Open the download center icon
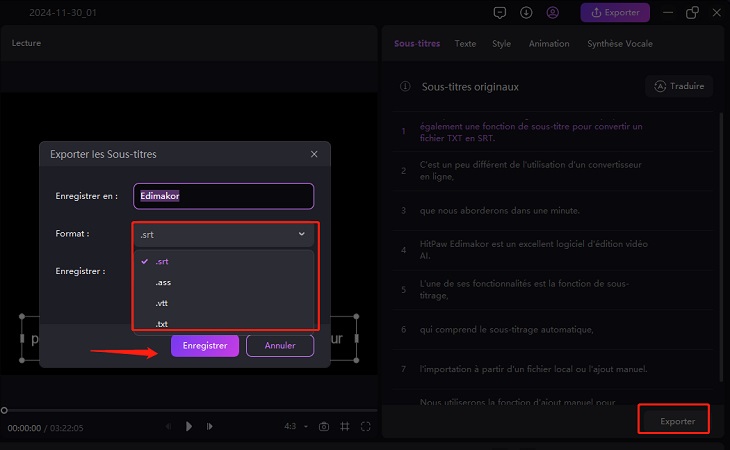This screenshot has width=730, height=450. (x=526, y=13)
